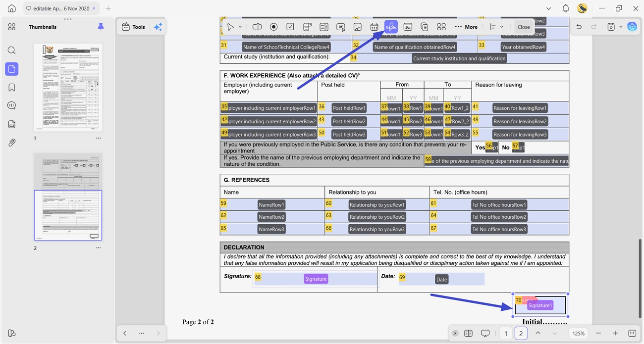Open the panel icon at sidebar bottom
This screenshot has height=344, width=644.
[12, 333]
